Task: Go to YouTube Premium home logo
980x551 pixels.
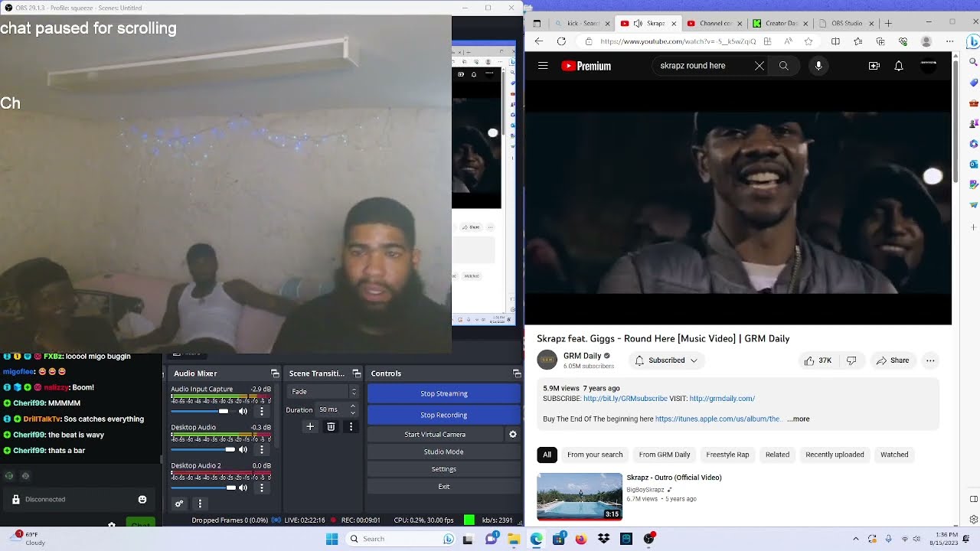Action: (586, 66)
